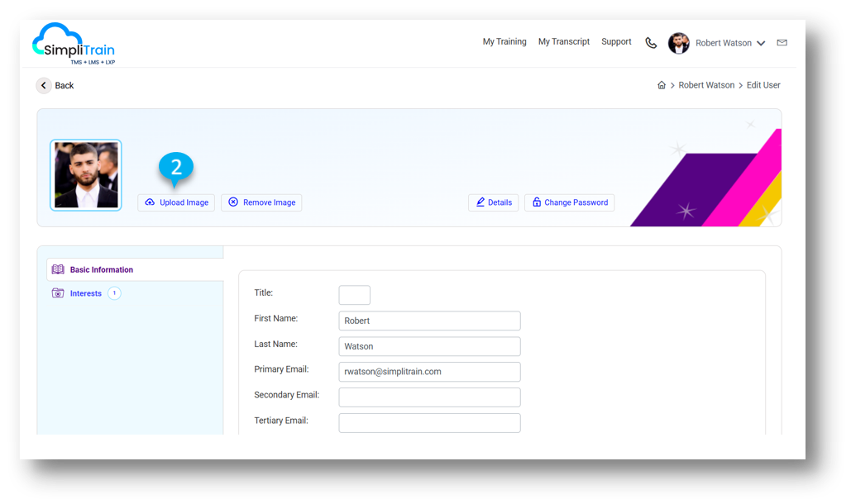Click the Secondary Email input field
851x504 pixels.
point(429,397)
